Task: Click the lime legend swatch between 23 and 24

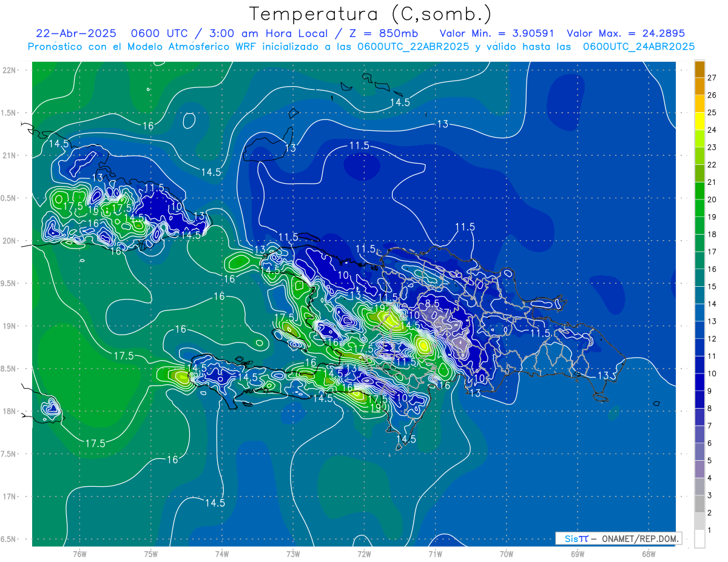Action: (x=699, y=139)
